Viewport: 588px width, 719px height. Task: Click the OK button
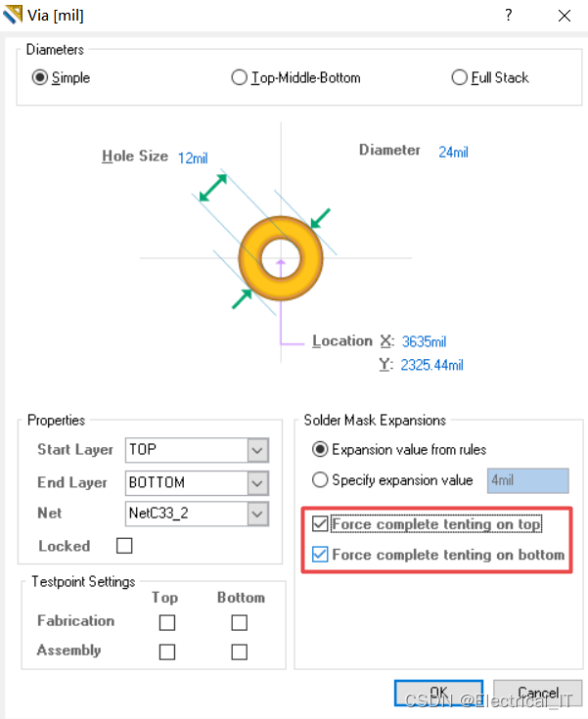(438, 693)
